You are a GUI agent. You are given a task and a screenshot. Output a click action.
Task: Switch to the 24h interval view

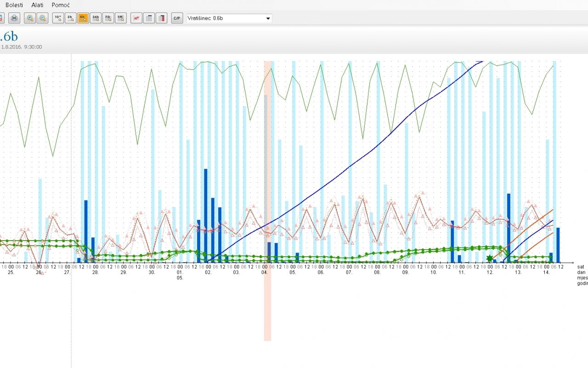pyautogui.click(x=96, y=18)
